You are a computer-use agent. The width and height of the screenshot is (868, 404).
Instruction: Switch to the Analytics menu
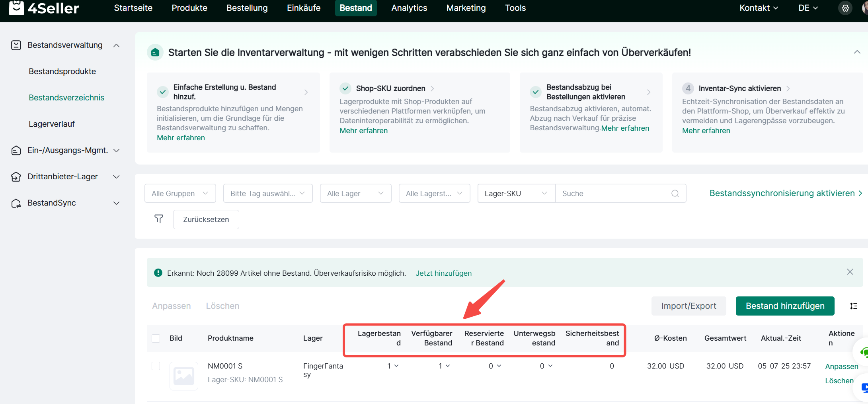[x=409, y=8]
